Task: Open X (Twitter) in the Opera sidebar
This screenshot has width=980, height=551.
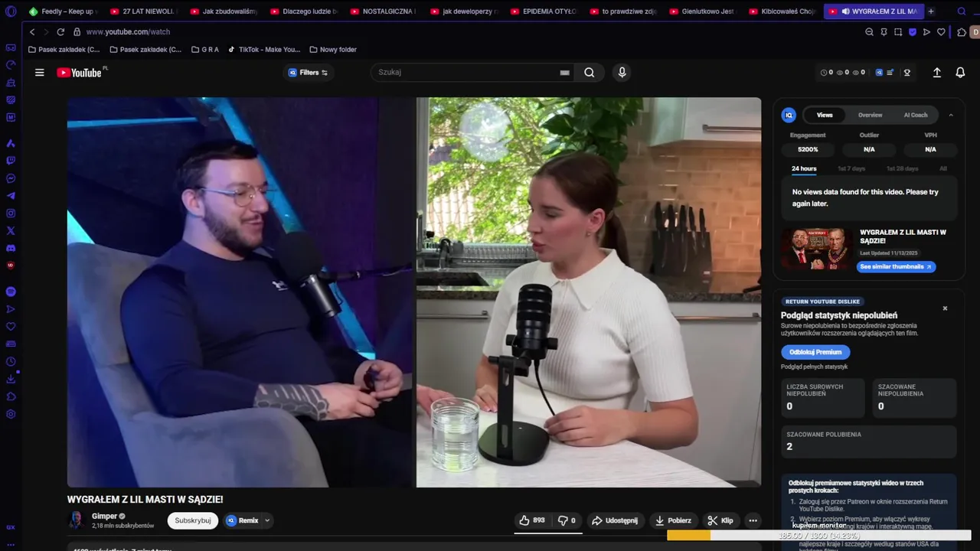Action: pos(11,230)
